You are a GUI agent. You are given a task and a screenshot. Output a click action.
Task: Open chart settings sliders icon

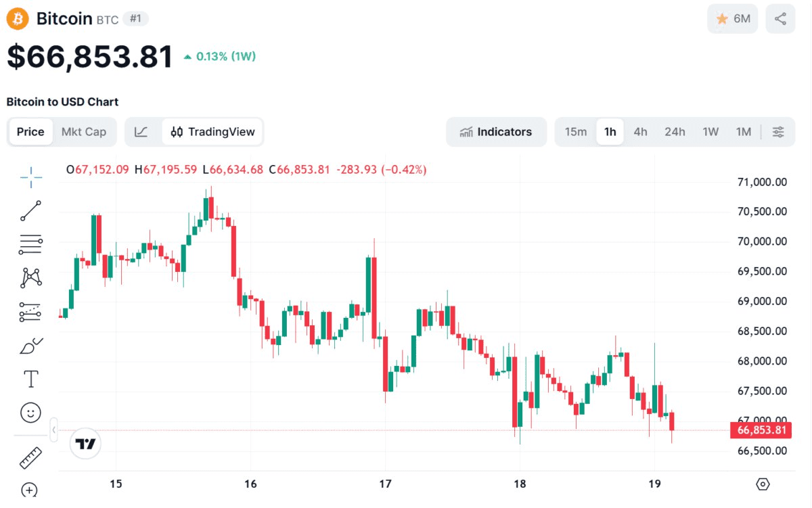[x=779, y=132]
